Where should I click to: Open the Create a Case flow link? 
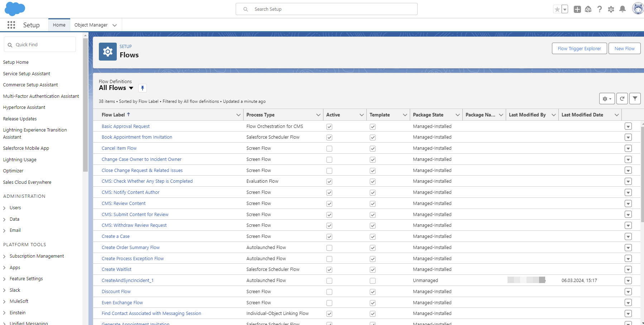click(x=116, y=236)
